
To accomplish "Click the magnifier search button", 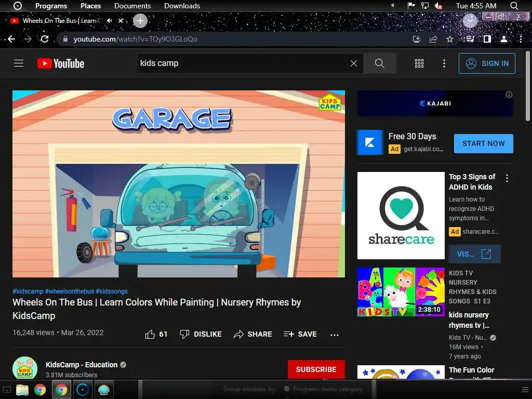I will click(x=379, y=63).
